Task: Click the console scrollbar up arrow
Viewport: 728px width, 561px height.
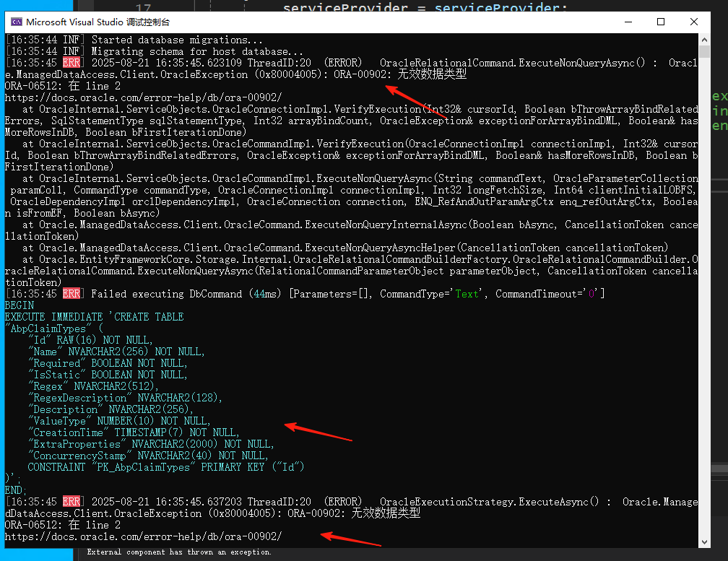Action: 704,40
